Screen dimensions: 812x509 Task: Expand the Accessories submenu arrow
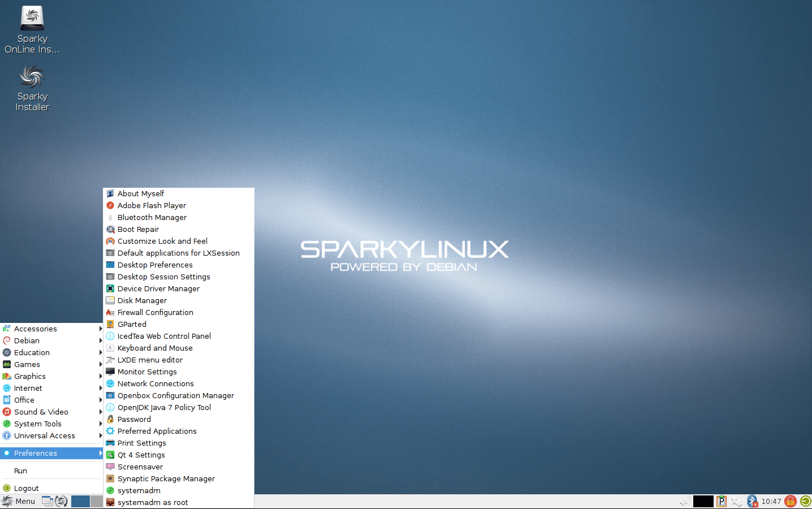(x=101, y=329)
